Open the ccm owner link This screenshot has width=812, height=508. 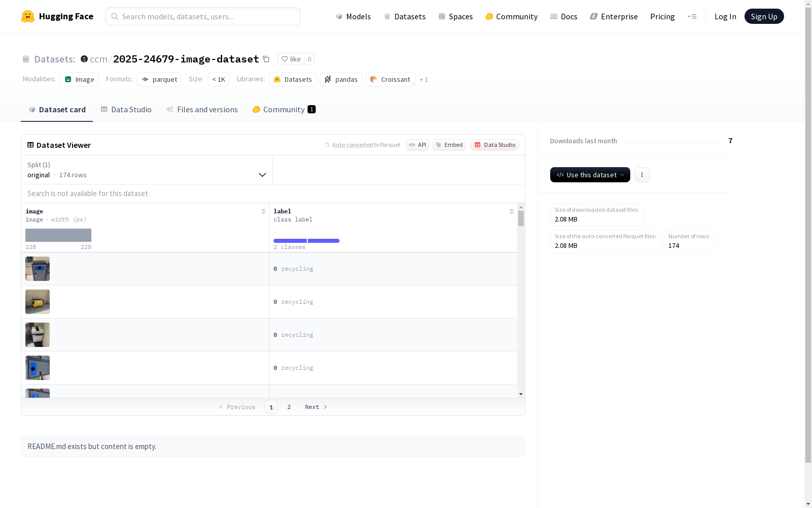[x=98, y=59]
